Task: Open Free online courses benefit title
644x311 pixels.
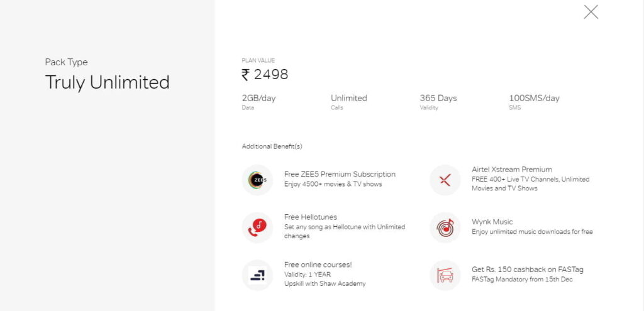Action: [x=318, y=265]
